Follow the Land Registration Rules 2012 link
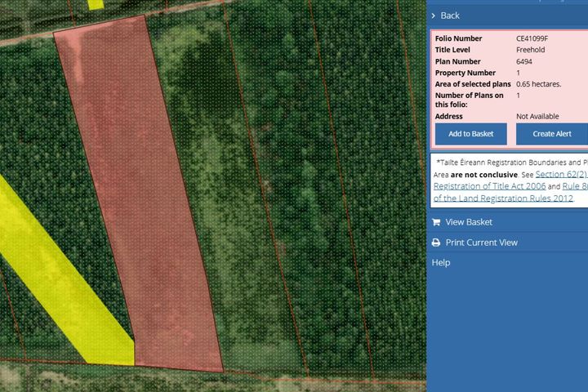 pos(503,198)
